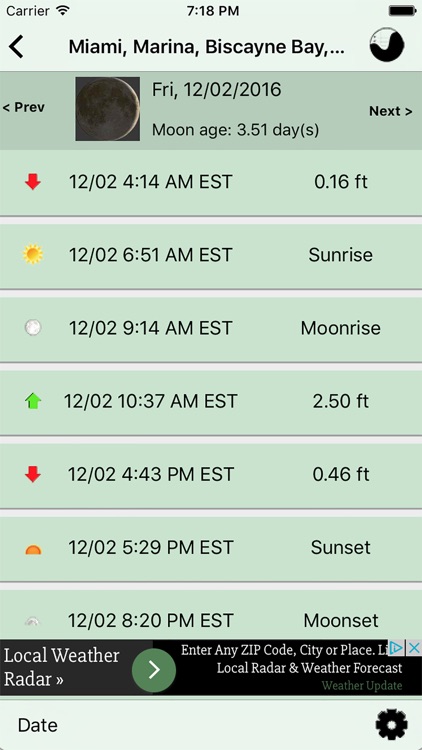Screen dimensions: 422x750
Task: Open the Local Weather Radar link
Action: pyautogui.click(x=61, y=667)
